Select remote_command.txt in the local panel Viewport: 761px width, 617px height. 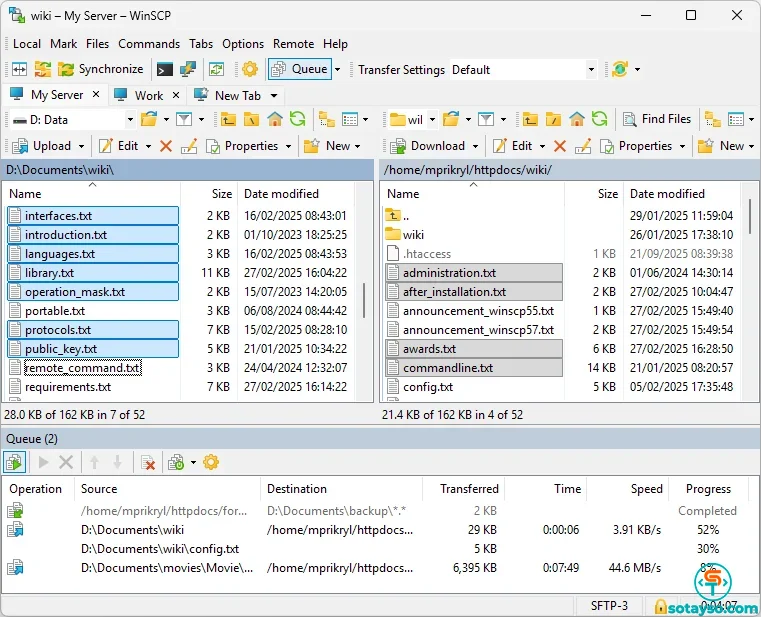(83, 368)
